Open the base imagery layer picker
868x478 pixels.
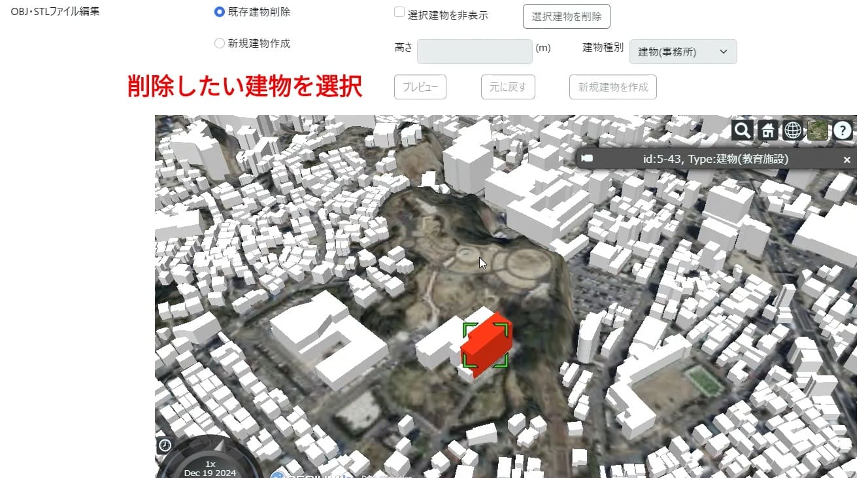click(818, 130)
